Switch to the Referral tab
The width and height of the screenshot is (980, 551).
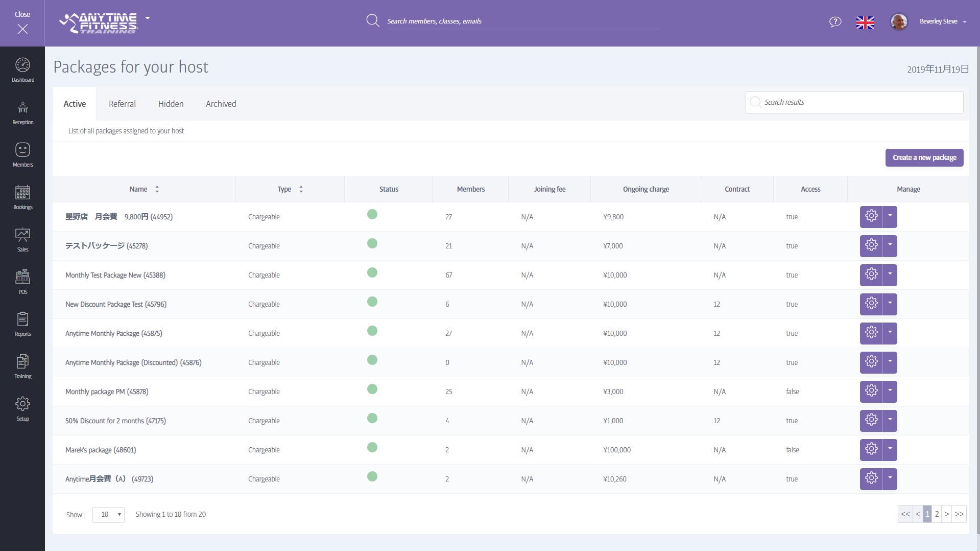[x=122, y=104]
